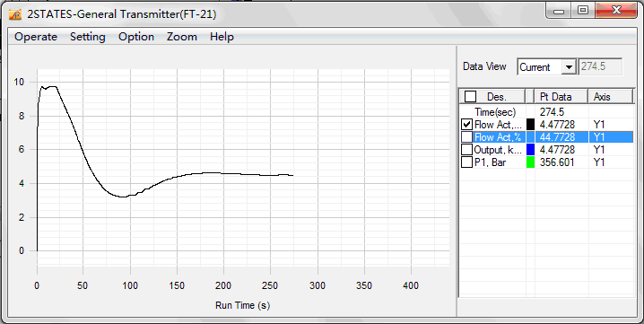644x324 pixels.
Task: Uncheck the first Flow Act checkbox
Action: point(466,124)
